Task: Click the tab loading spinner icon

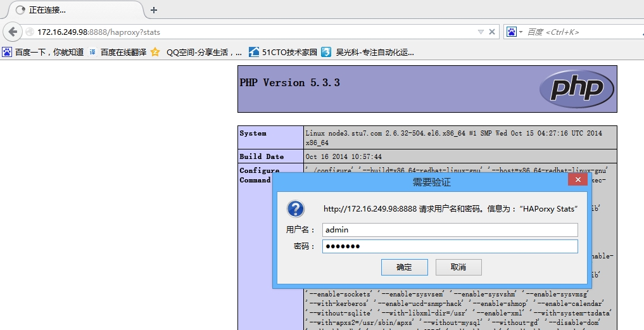Action: pyautogui.click(x=20, y=10)
